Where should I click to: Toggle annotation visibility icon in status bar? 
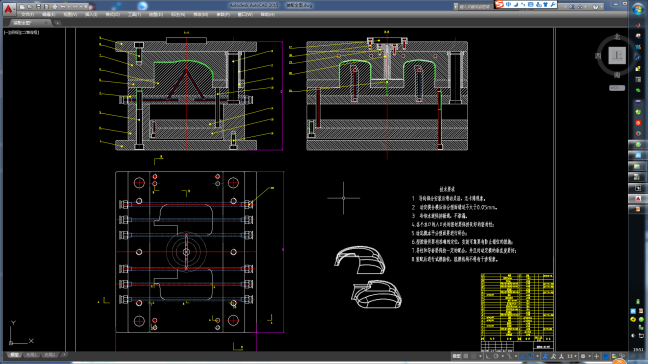coord(545,356)
